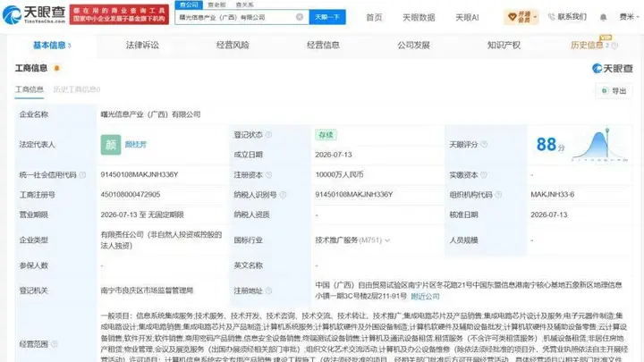The width and height of the screenshot is (644, 362).
Task: Open the 天眼数据 nav menu
Action: click(x=419, y=17)
